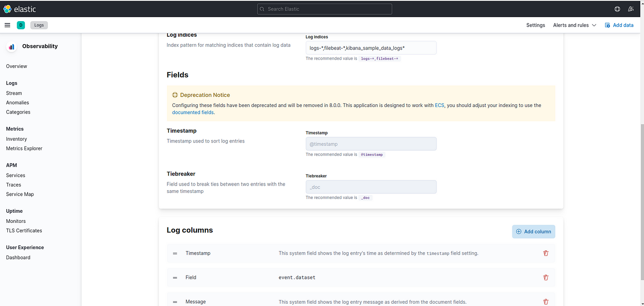The width and height of the screenshot is (644, 306).
Task: Open the hamburger navigation menu
Action: [x=7, y=25]
